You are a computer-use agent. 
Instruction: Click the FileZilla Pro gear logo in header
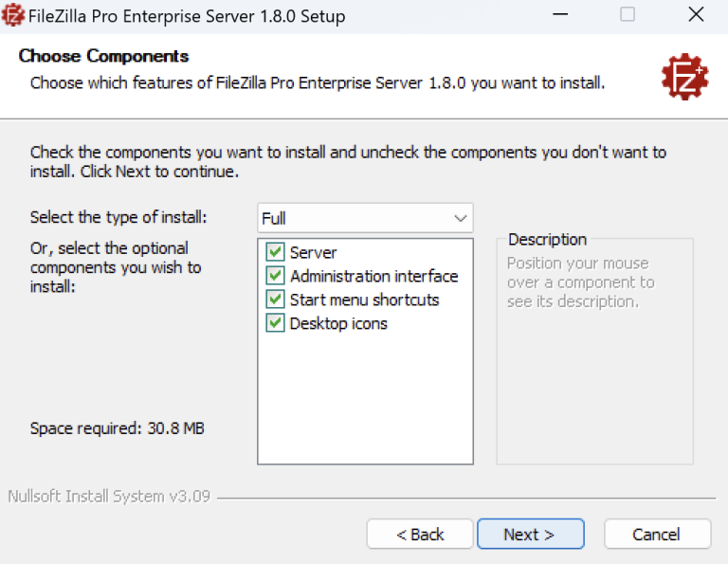[684, 76]
